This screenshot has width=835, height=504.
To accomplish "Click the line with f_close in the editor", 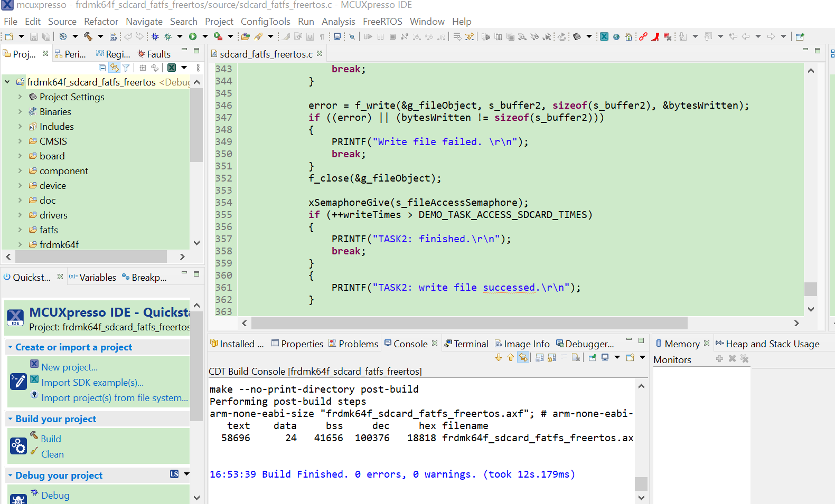I will pos(374,178).
